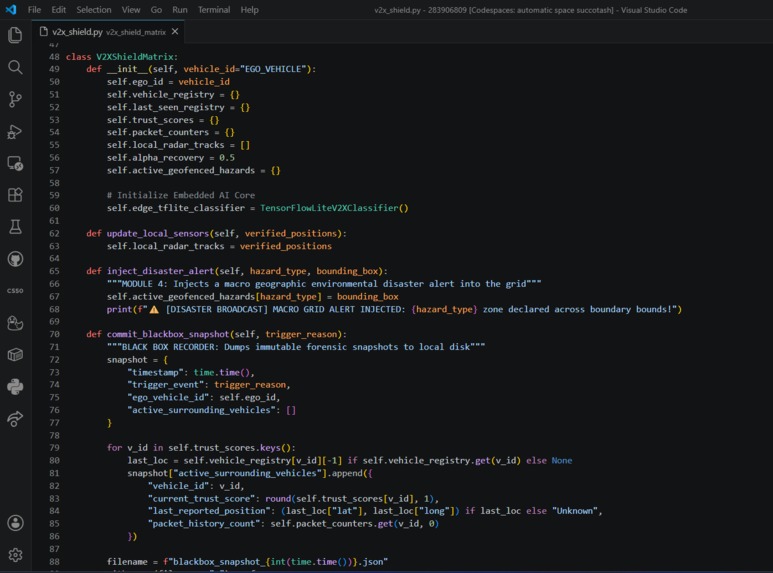Click self.trust_scores assignment on line 53
Screen dimensions: 773x573
[x=163, y=120]
